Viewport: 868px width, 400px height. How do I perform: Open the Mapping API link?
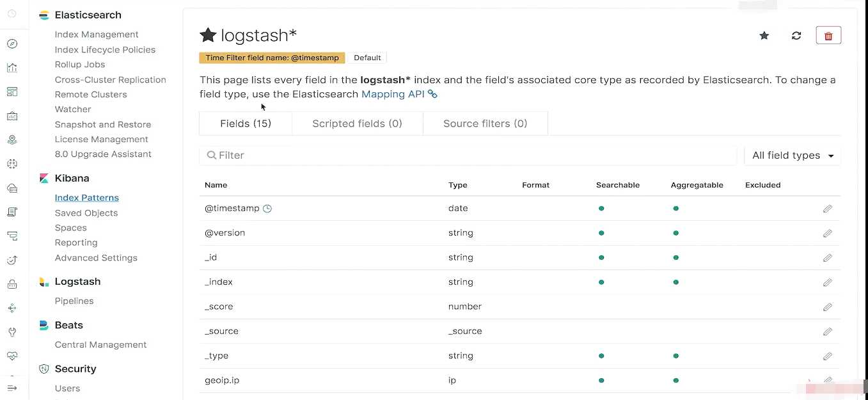point(399,94)
